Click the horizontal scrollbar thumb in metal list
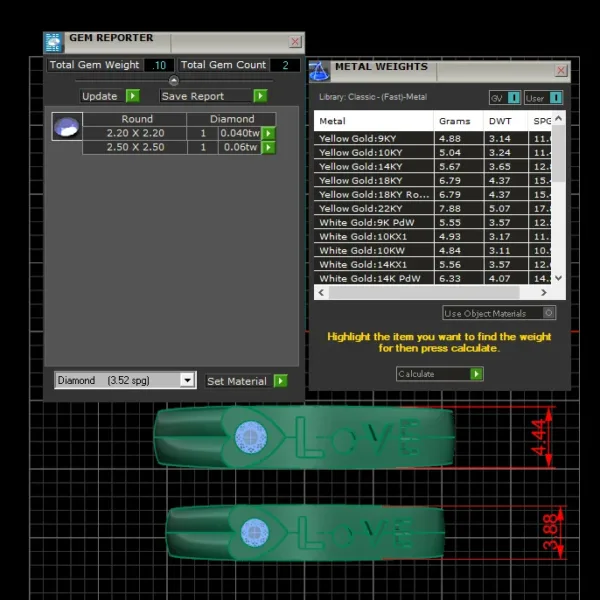Viewport: 600px width, 600px height. (424, 293)
